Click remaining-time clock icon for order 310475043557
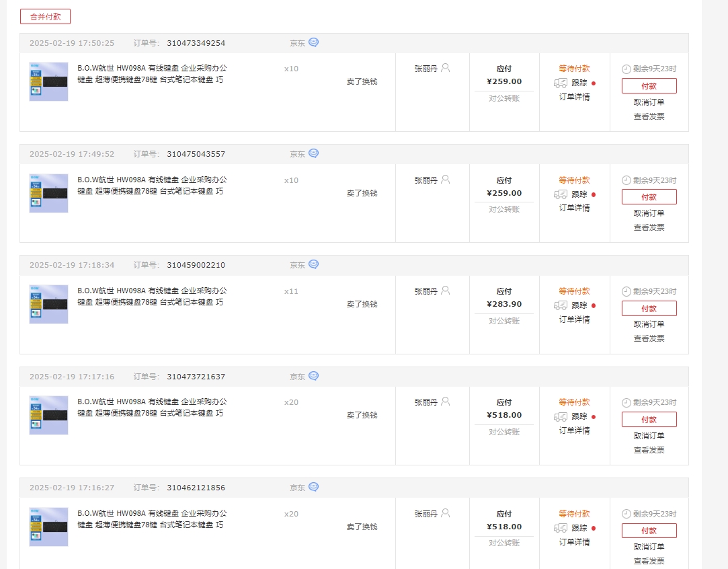This screenshot has width=728, height=569. click(626, 180)
